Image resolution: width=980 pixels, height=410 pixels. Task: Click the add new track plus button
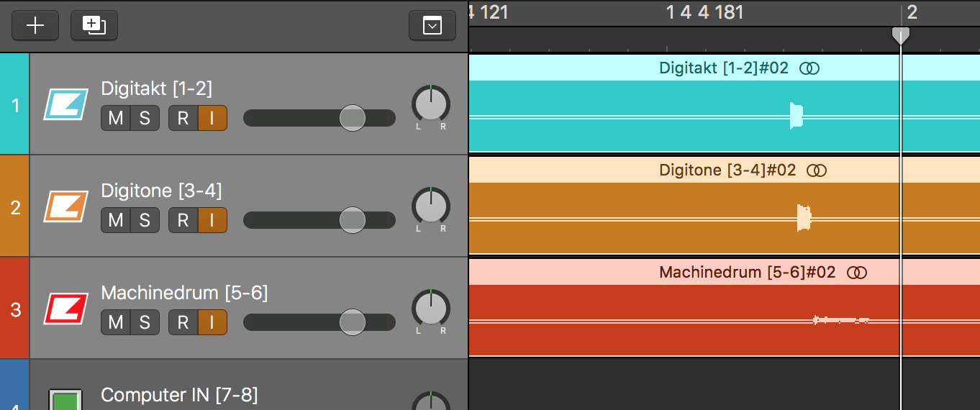click(35, 26)
